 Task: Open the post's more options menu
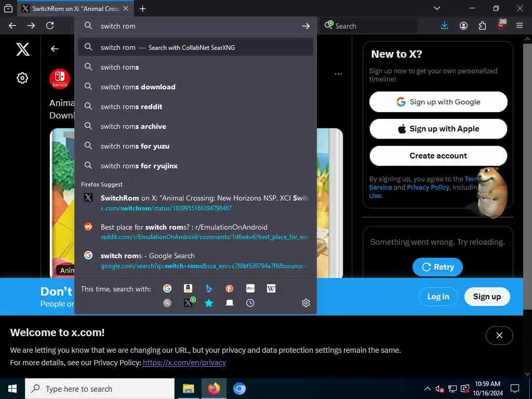(x=338, y=74)
